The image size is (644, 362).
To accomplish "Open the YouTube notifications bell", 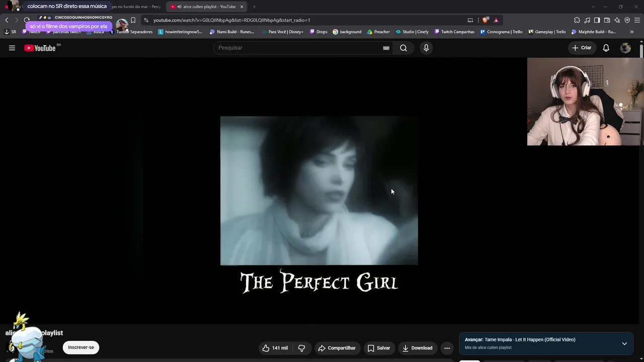I will coord(606,48).
